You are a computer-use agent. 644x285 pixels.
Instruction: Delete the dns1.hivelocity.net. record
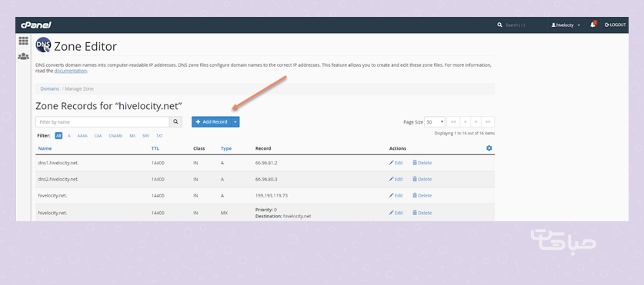tap(422, 163)
